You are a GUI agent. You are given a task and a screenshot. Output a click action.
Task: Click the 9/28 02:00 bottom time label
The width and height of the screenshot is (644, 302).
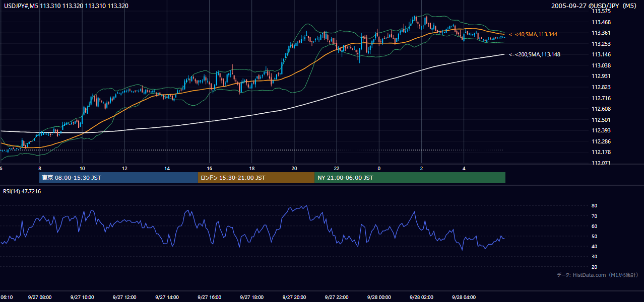422,297
